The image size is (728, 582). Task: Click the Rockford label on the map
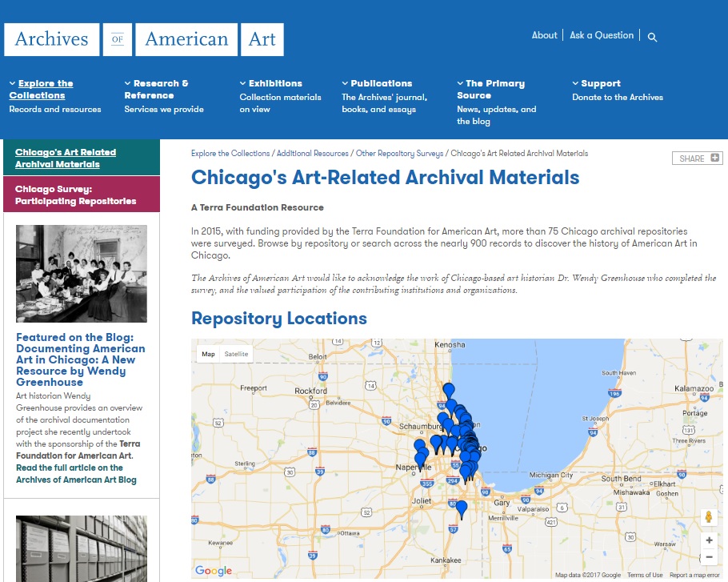(x=310, y=391)
